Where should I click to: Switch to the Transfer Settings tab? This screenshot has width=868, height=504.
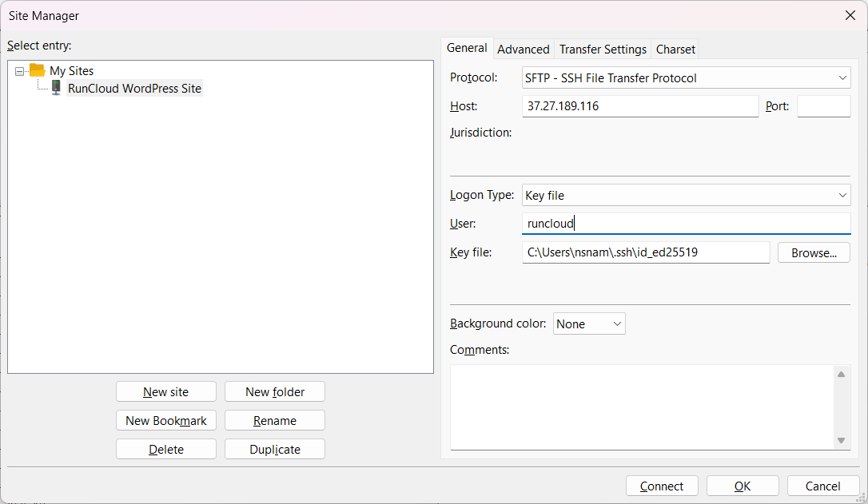coord(603,50)
